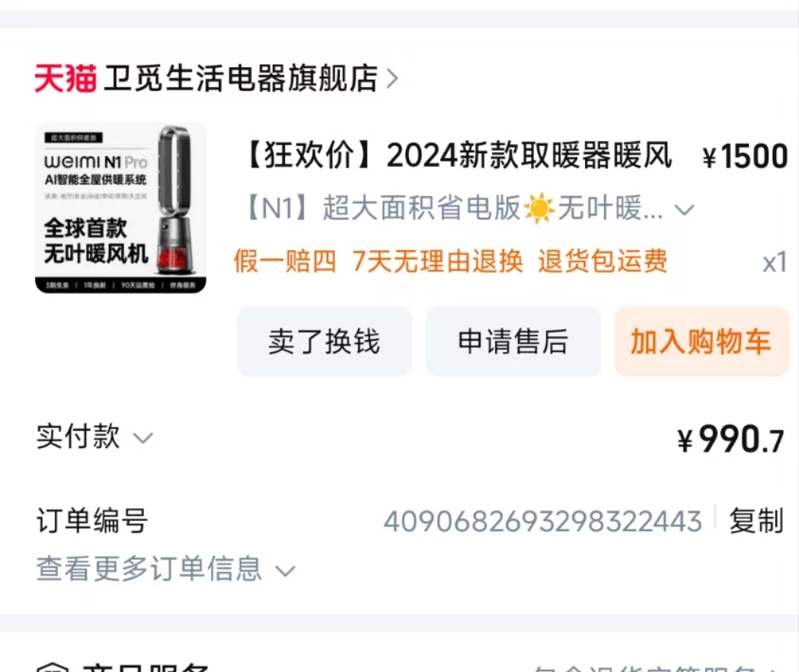The width and height of the screenshot is (799, 672).
Task: Tap the 卖了换钱 button
Action: pyautogui.click(x=324, y=341)
